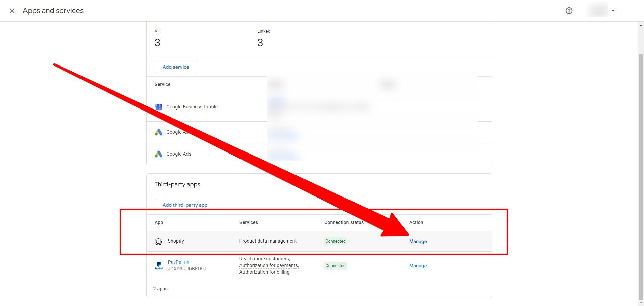Click the Google Business Profile icon
Image resolution: width=644 pixels, height=306 pixels.
pyautogui.click(x=159, y=107)
